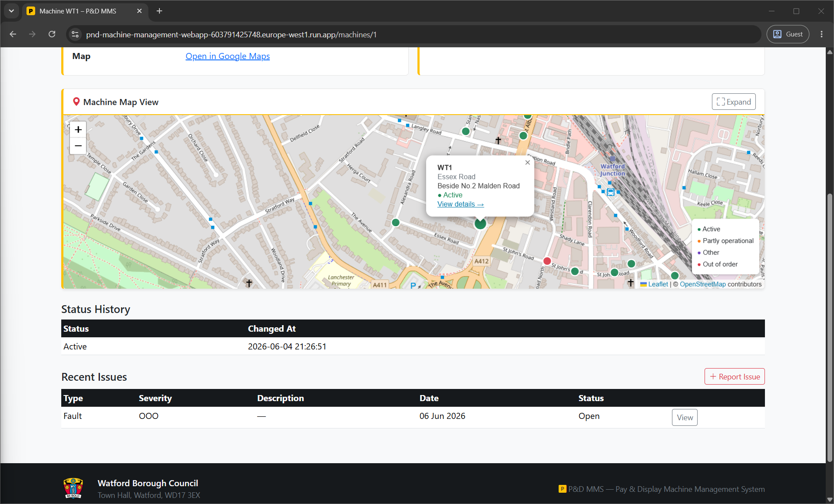The height and width of the screenshot is (504, 834).
Task: Report a new issue
Action: 735,376
